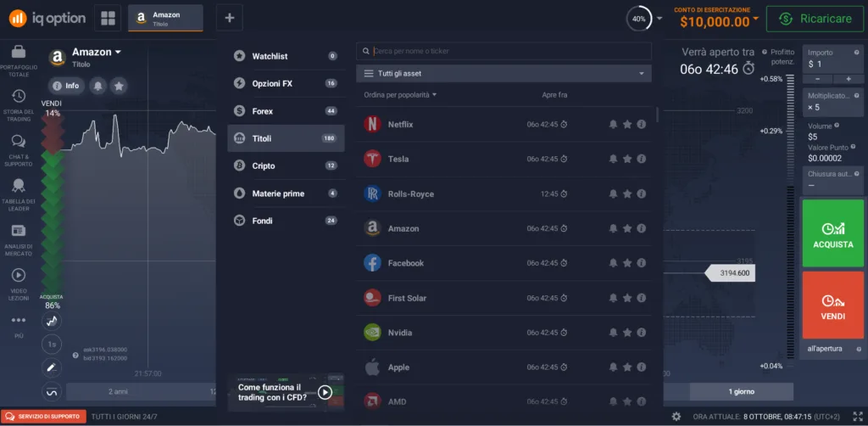This screenshot has width=868, height=426.
Task: Switch to the Amazon Titolo tab
Action: pos(165,19)
